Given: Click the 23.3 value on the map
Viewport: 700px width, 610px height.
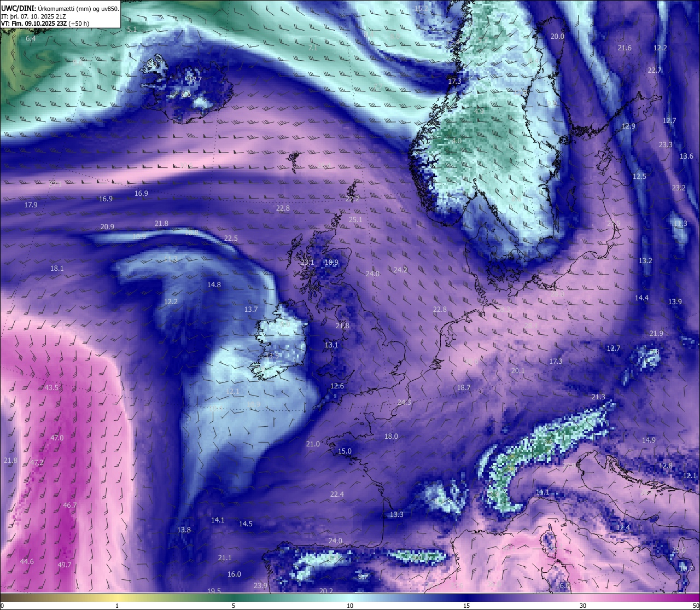Looking at the screenshot, I should point(666,145).
